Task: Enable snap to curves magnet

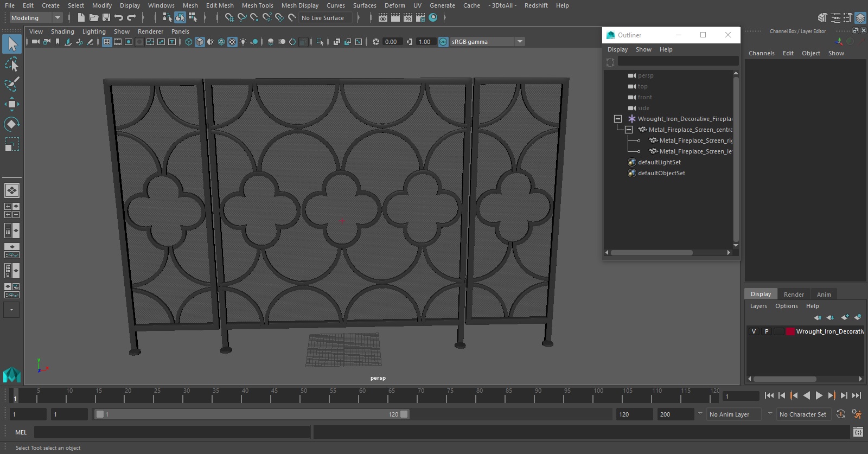Action: [242, 18]
